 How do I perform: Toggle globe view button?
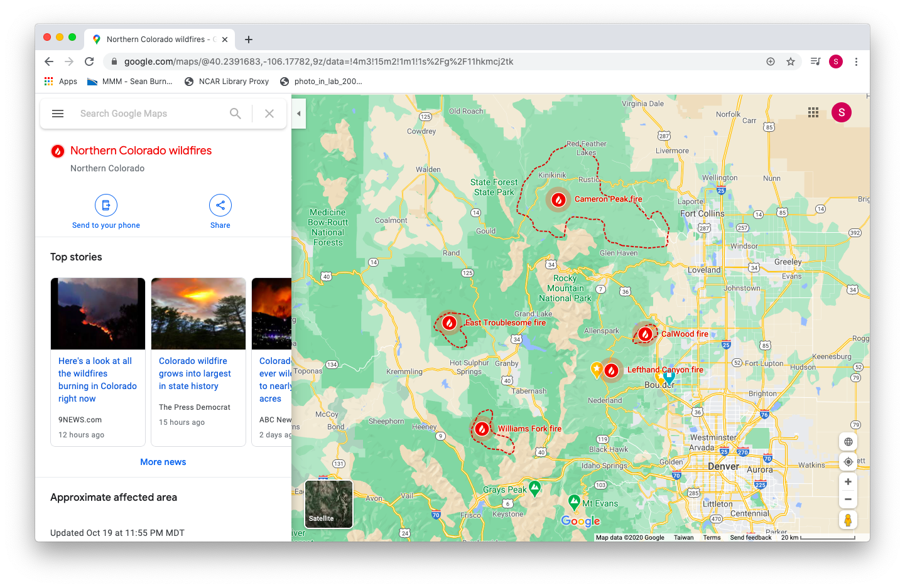pos(848,442)
